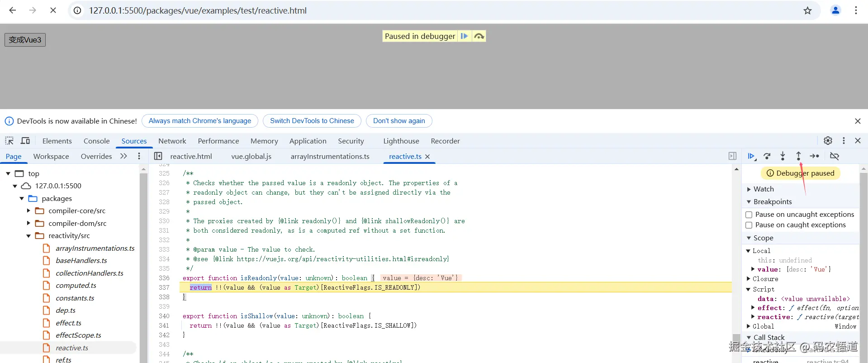868x363 pixels.
Task: Step out of current function
Action: point(799,156)
